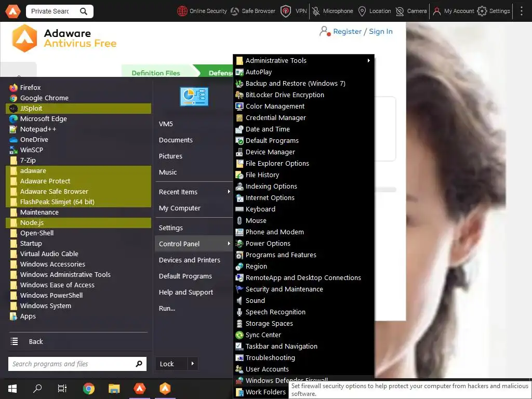Click the Search programs and files field
This screenshot has height=399, width=532.
71,364
